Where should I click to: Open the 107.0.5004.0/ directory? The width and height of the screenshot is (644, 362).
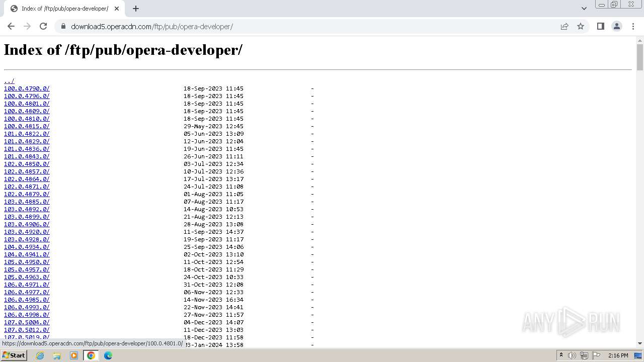pyautogui.click(x=27, y=322)
